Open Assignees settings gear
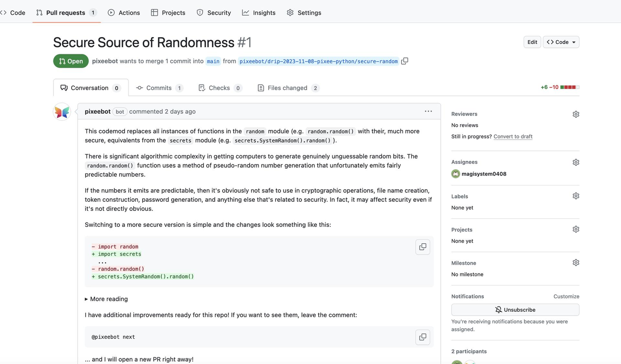The width and height of the screenshot is (621, 364). (x=576, y=162)
